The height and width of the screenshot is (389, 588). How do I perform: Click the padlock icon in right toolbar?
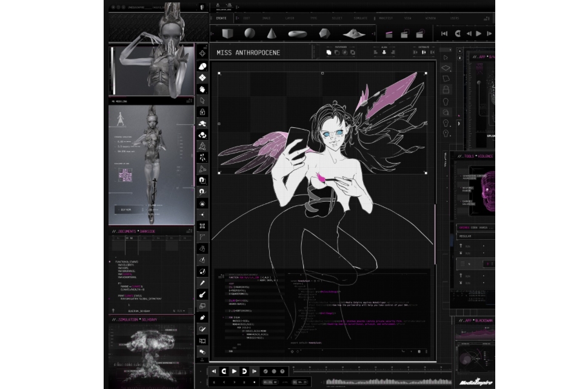(446, 89)
